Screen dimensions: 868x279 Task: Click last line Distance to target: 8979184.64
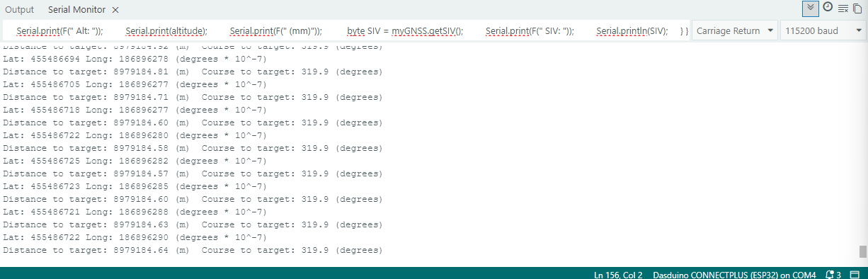pyautogui.click(x=193, y=250)
